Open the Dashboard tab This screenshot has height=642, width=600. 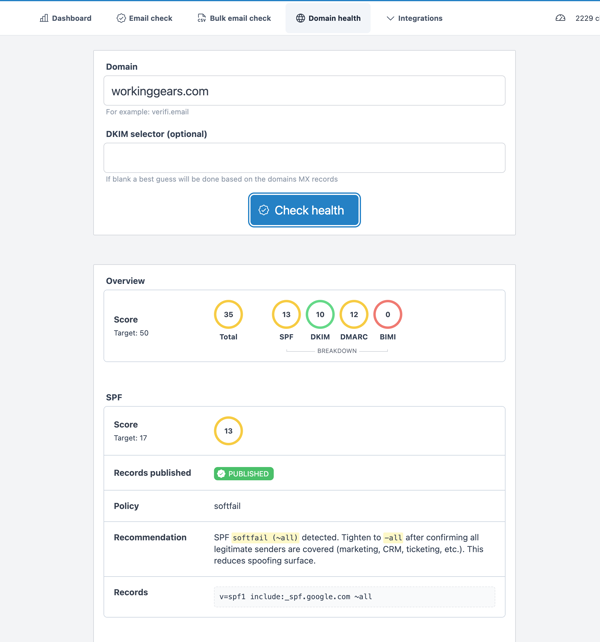pos(66,18)
